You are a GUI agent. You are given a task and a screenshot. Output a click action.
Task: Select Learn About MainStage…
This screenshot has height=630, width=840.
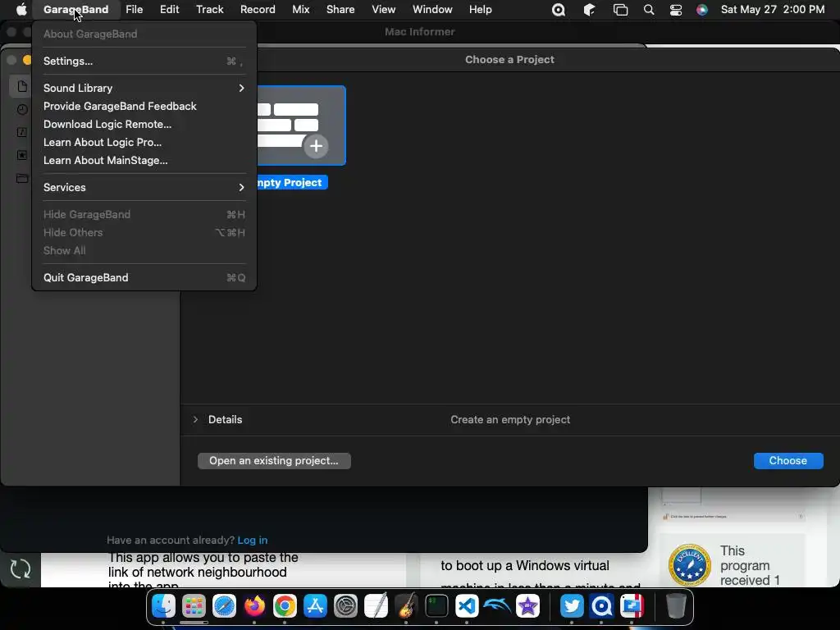click(144, 161)
